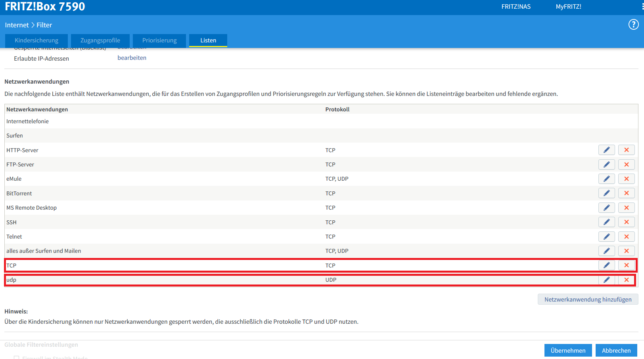Image resolution: width=644 pixels, height=359 pixels.
Task: Switch to the Kindersicherung tab
Action: click(36, 40)
